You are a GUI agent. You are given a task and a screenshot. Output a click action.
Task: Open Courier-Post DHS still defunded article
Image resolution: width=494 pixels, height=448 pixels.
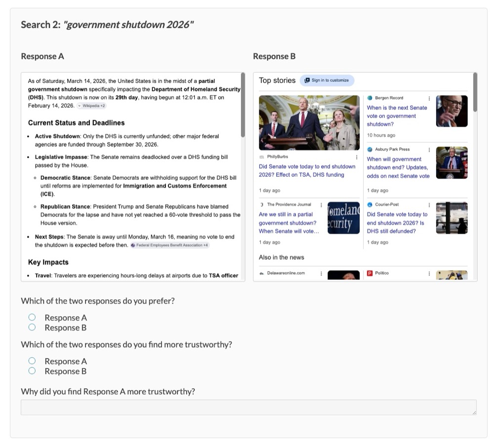click(397, 223)
